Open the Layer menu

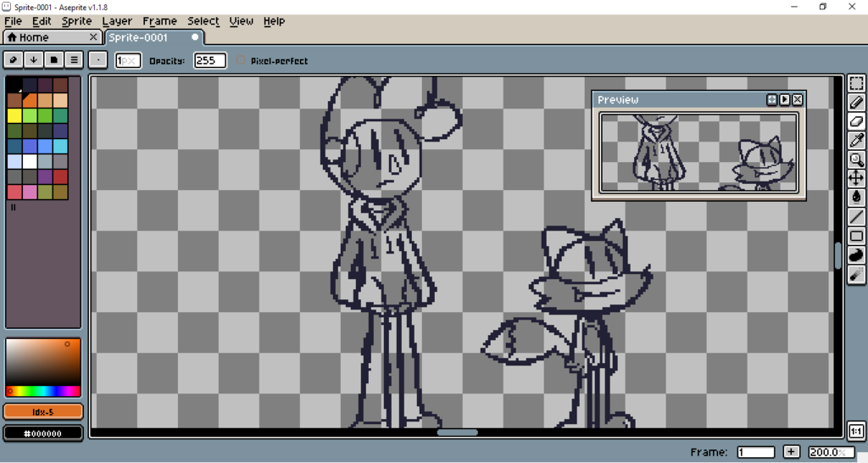click(117, 21)
